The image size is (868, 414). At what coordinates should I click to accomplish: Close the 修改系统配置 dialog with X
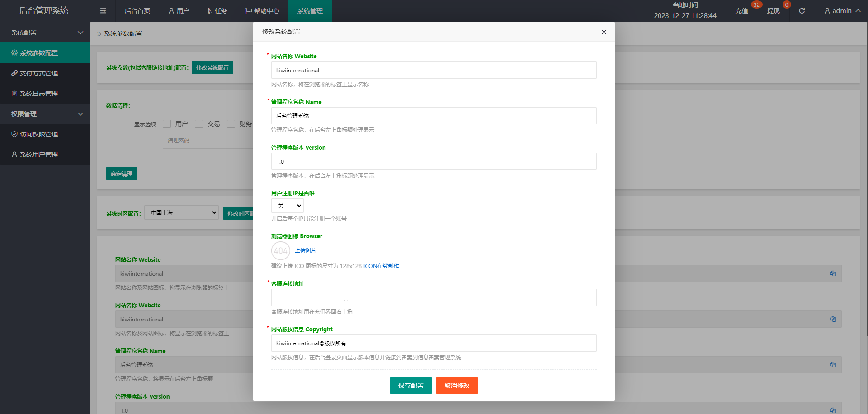coord(604,32)
